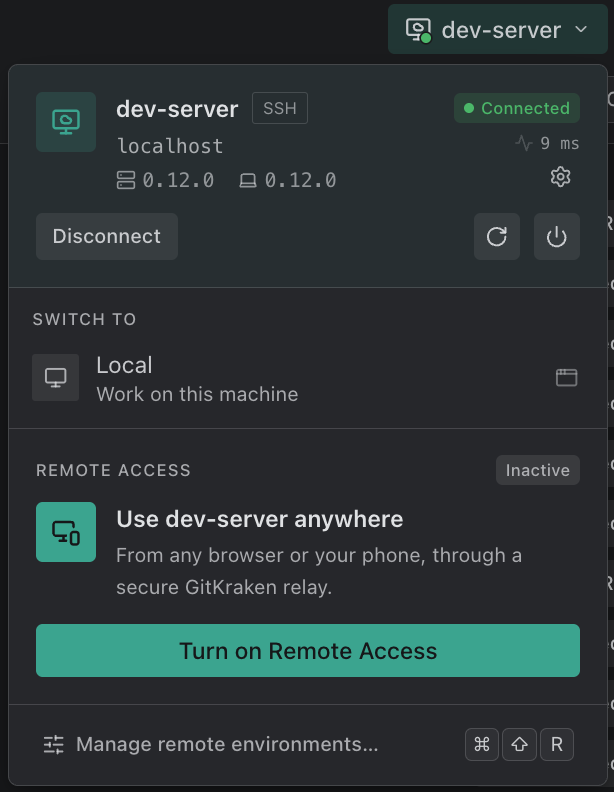Click the dev-server environment tile icon
The height and width of the screenshot is (792, 614).
66,122
